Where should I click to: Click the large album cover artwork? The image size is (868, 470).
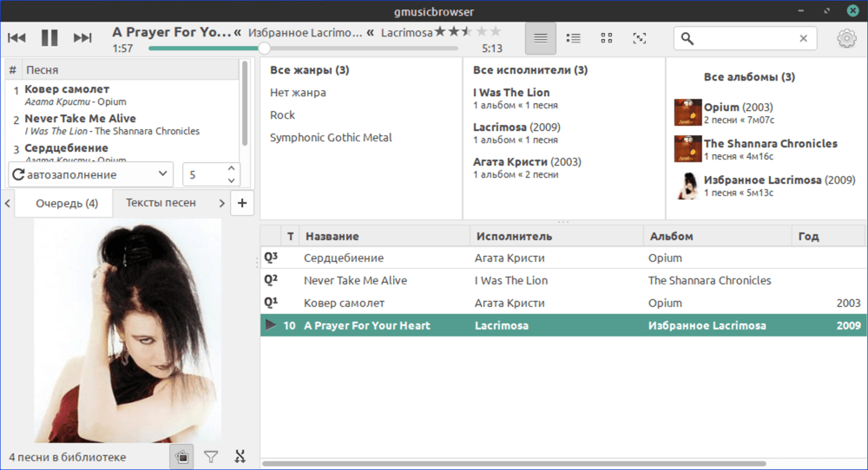(128, 330)
